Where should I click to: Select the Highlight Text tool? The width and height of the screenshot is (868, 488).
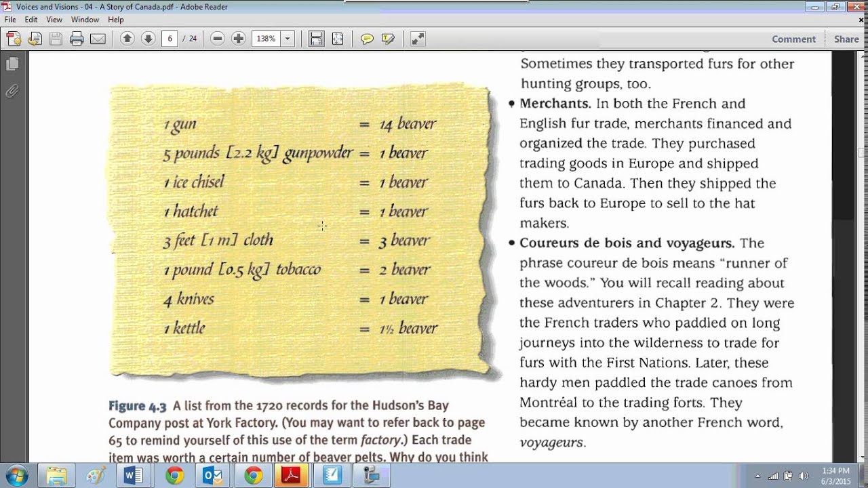[x=388, y=39]
